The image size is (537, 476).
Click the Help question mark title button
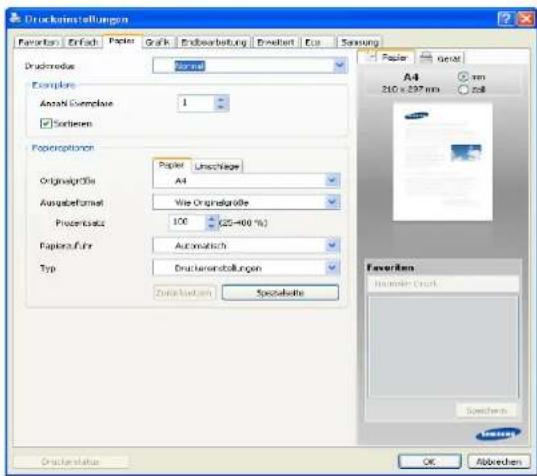coord(506,18)
